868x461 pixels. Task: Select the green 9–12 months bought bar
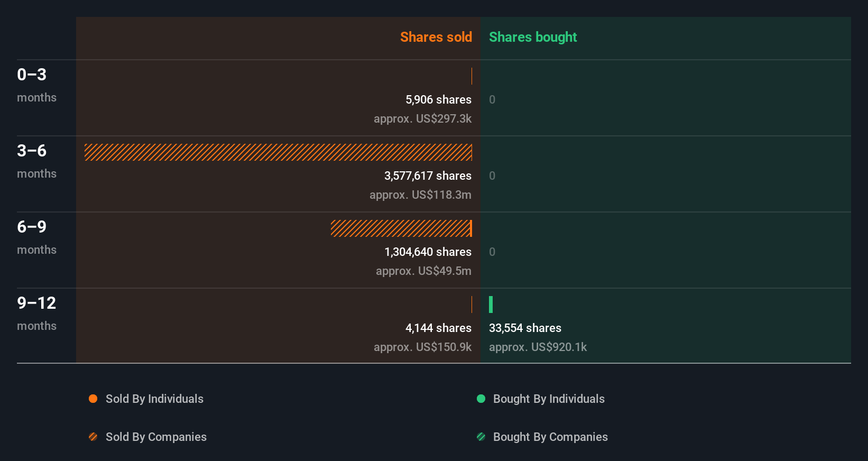[491, 305]
